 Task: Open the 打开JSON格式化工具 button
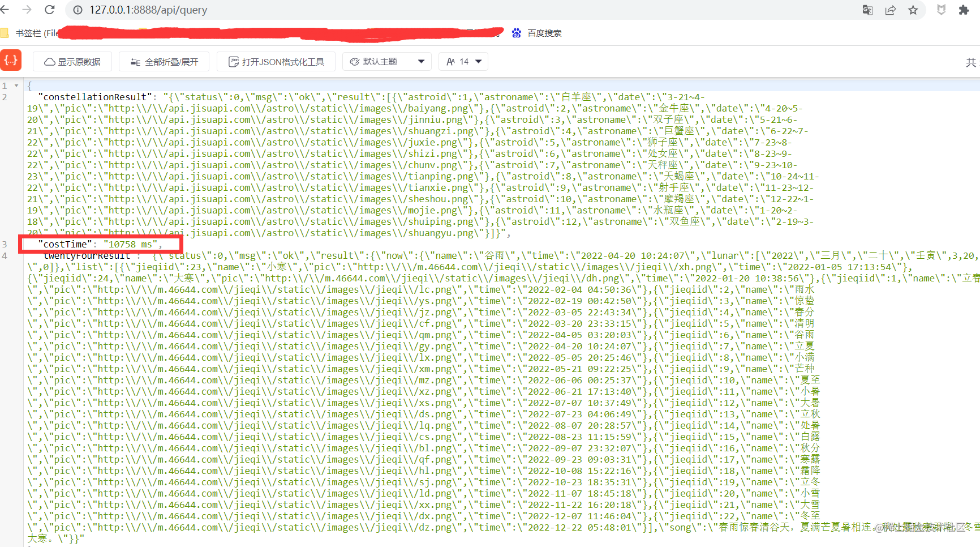pyautogui.click(x=276, y=62)
